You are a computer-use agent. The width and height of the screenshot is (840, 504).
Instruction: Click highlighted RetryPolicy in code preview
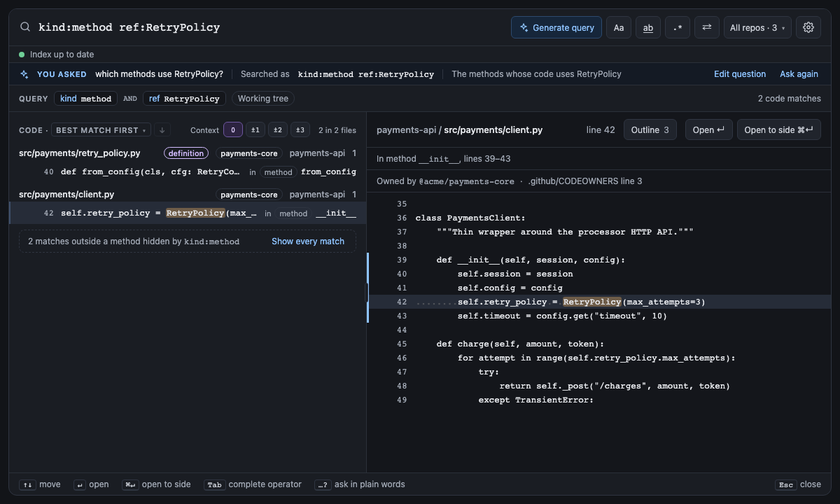click(592, 302)
